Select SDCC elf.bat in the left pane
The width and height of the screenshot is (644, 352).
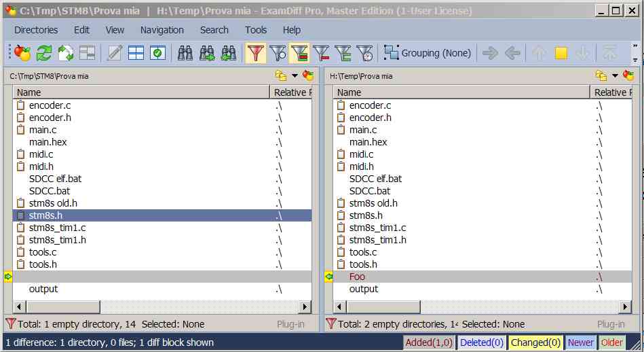tap(55, 179)
